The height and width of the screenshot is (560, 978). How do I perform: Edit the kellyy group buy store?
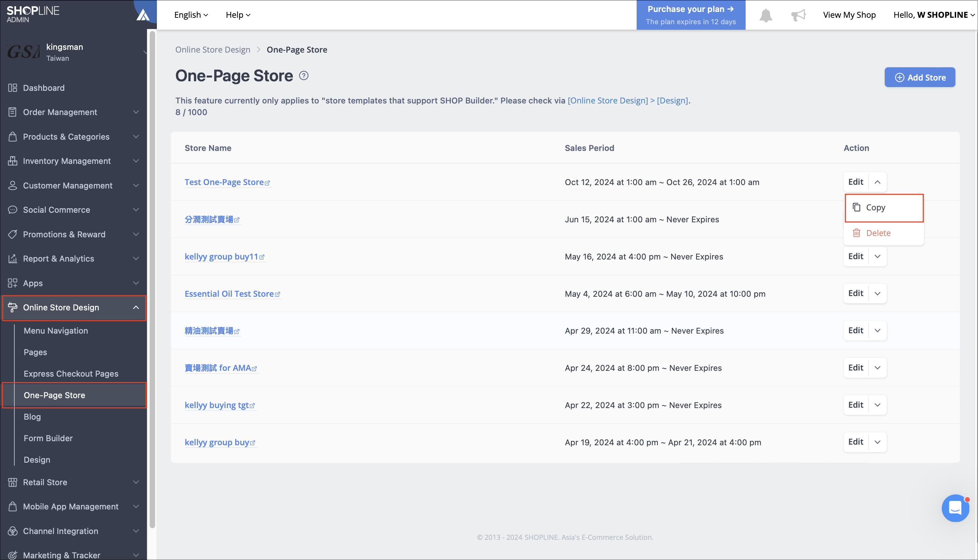click(x=856, y=442)
